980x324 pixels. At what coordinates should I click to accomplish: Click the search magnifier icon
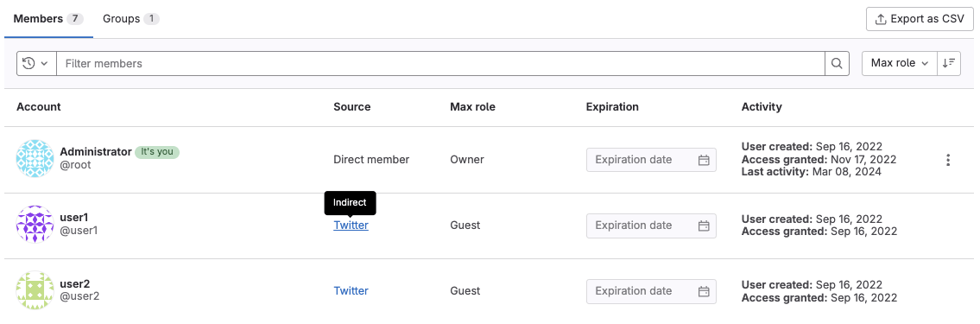pyautogui.click(x=837, y=63)
